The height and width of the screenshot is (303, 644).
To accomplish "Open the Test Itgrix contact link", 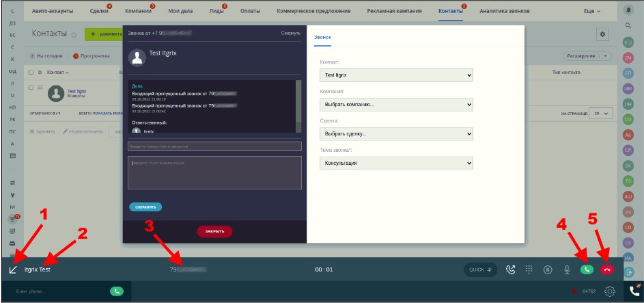I will click(76, 91).
